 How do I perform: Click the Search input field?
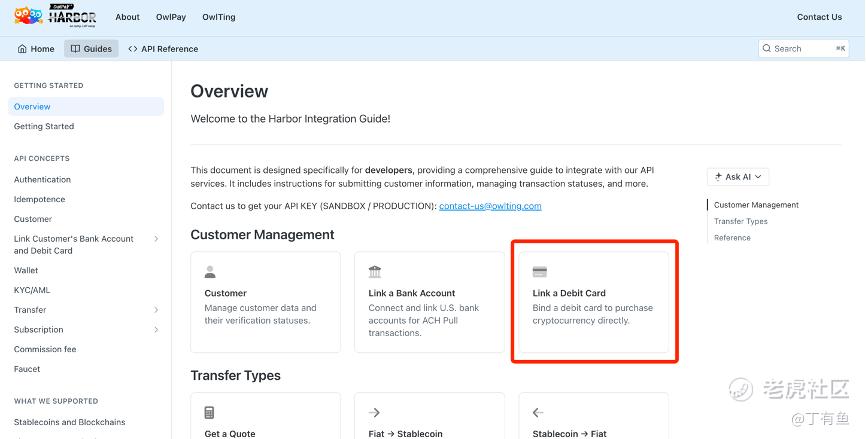tap(804, 49)
